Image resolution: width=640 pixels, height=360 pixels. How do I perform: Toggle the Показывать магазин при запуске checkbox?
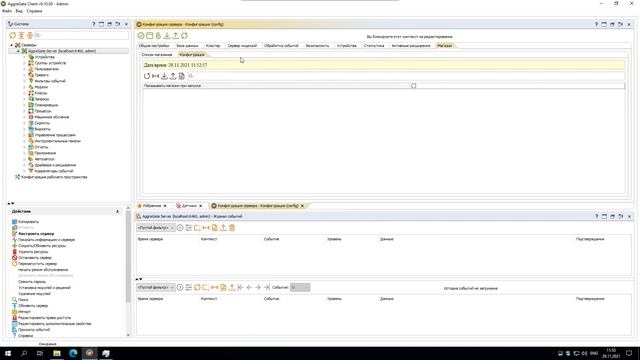pyautogui.click(x=413, y=86)
